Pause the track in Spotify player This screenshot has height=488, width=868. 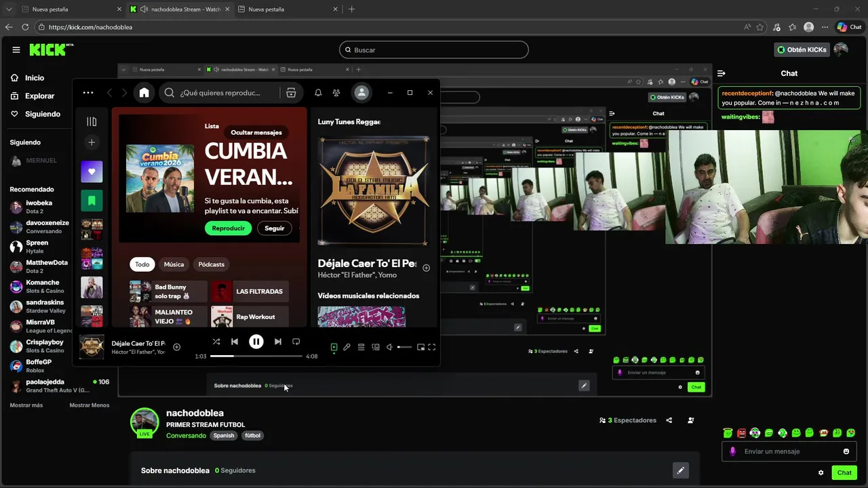tap(256, 342)
